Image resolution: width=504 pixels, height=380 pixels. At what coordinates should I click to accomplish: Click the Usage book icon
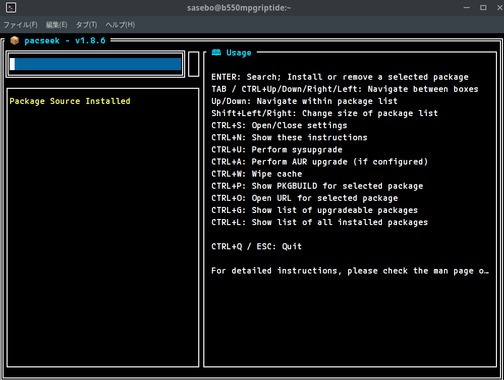coord(216,52)
